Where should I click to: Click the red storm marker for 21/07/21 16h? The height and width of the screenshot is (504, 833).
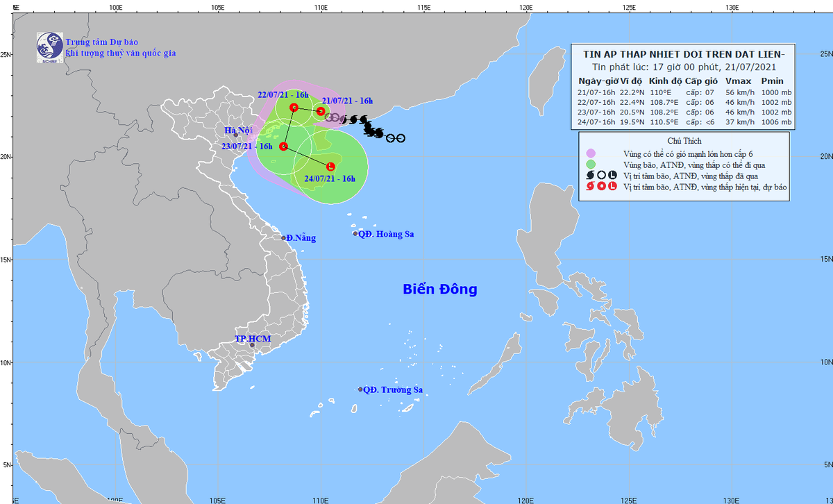point(321,111)
